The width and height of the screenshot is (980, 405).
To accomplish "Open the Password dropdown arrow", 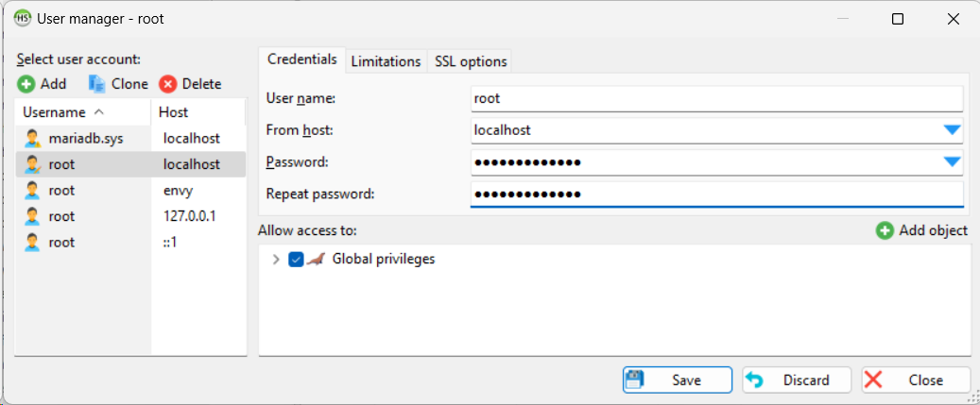I will pos(952,162).
